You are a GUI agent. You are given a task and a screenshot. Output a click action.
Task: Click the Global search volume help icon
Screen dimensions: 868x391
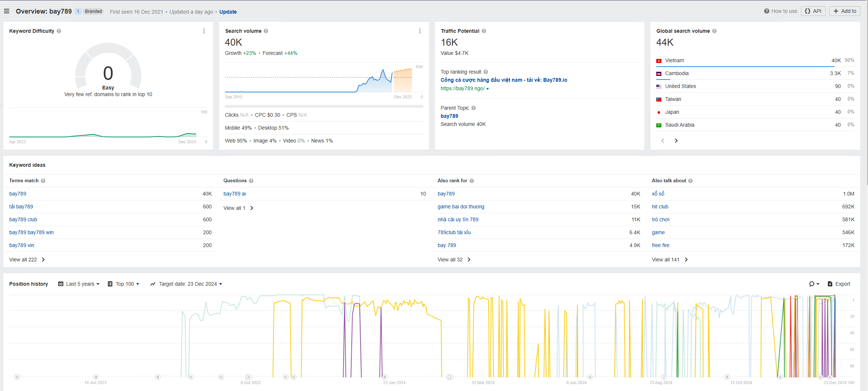click(714, 31)
